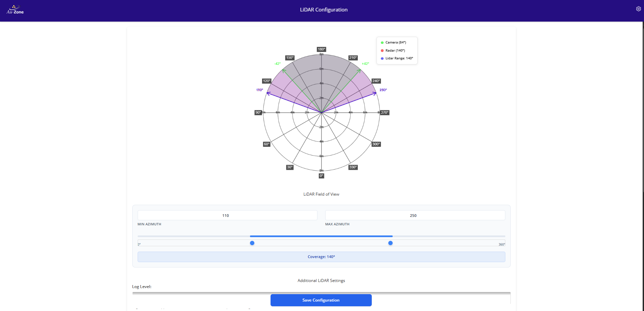Click the 300° label on the chart
This screenshot has height=311, width=644.
click(x=376, y=144)
